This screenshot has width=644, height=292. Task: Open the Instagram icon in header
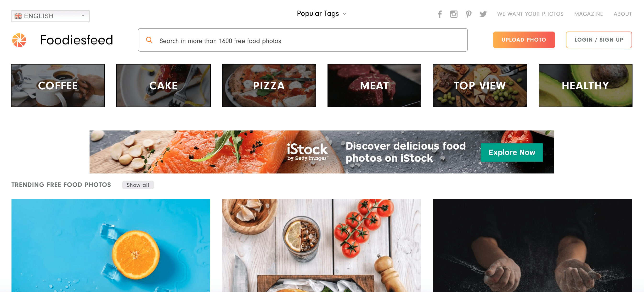(x=454, y=14)
